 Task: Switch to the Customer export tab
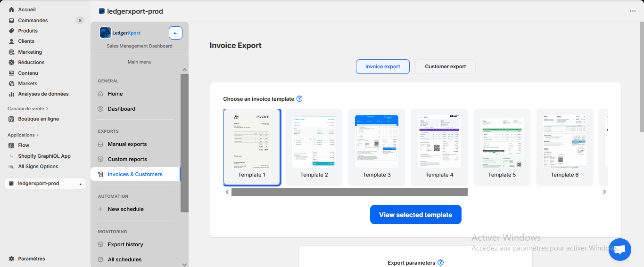coord(446,66)
